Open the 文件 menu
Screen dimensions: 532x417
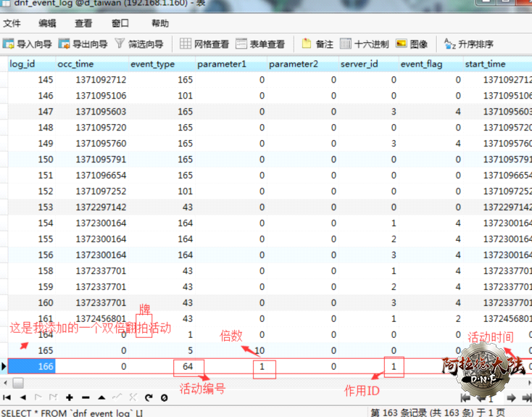coord(12,23)
